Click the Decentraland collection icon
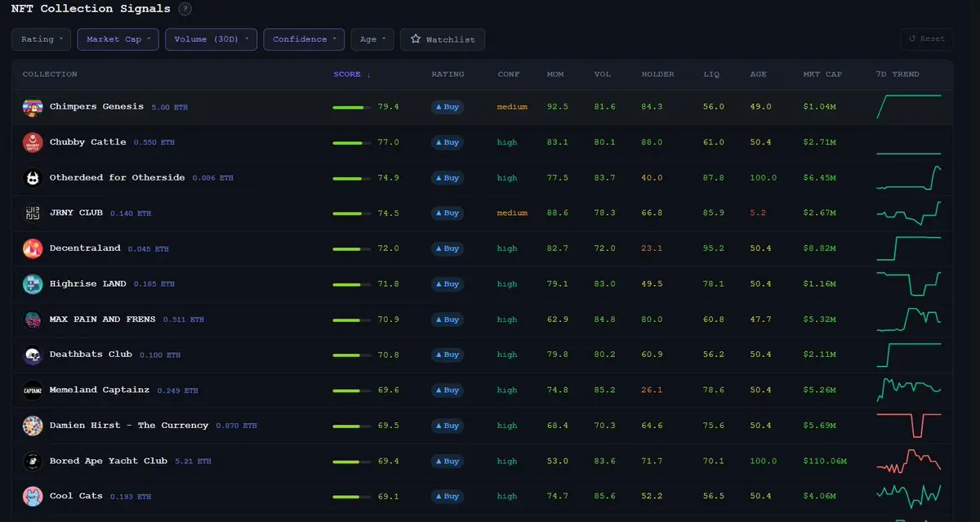 pyautogui.click(x=33, y=248)
